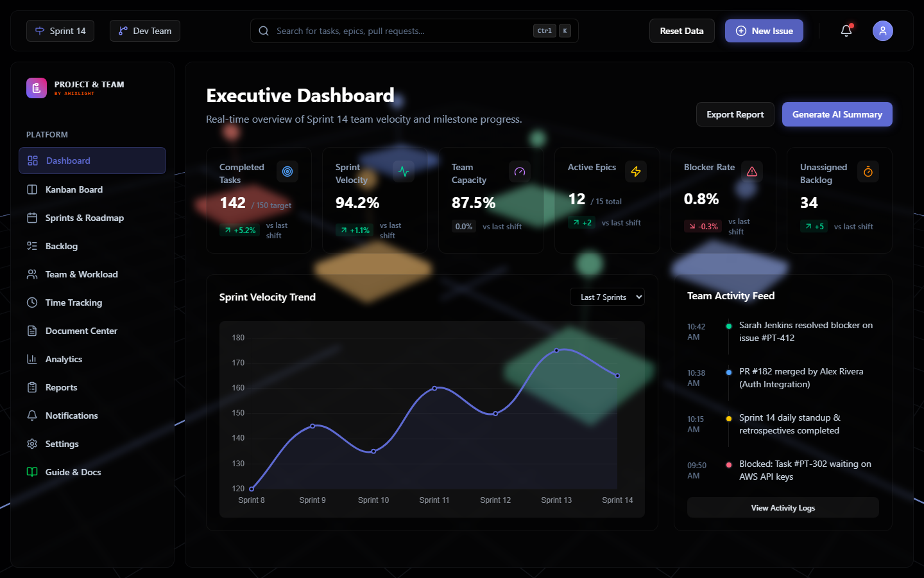Click the Guide & Docs book icon

click(x=32, y=472)
